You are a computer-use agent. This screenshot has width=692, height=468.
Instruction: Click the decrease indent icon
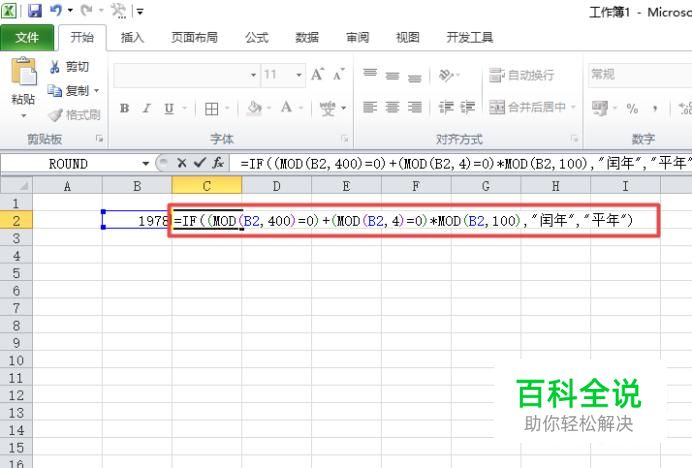pyautogui.click(x=445, y=107)
